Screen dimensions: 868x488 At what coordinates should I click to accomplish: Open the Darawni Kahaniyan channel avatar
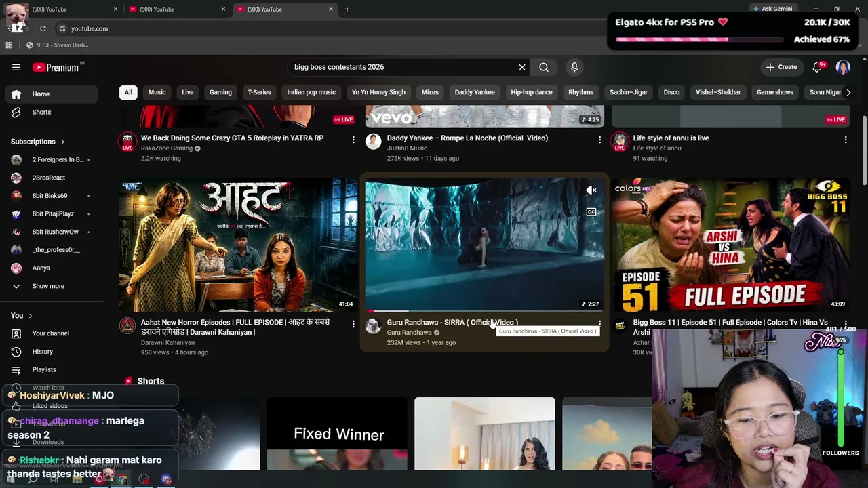pos(127,326)
